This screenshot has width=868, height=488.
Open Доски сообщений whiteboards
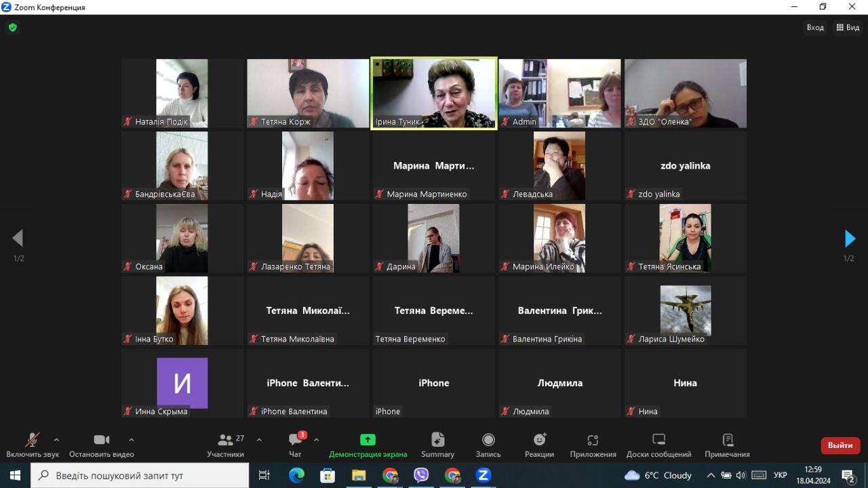tap(658, 445)
